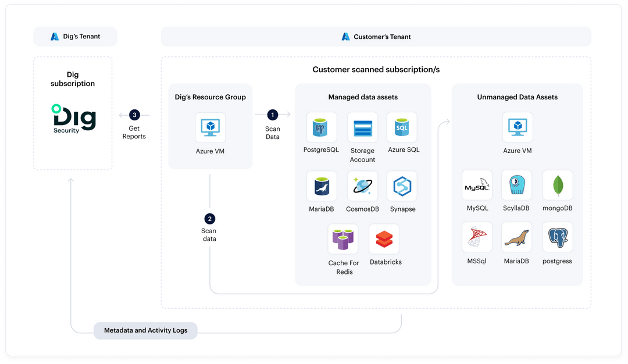
Task: Click the Customer's Tenant header bar
Action: tap(376, 37)
